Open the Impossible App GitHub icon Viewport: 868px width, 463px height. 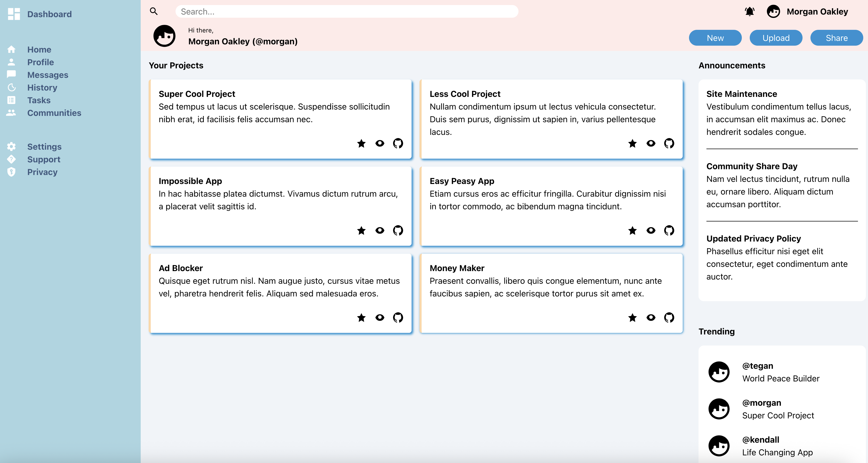[398, 230]
